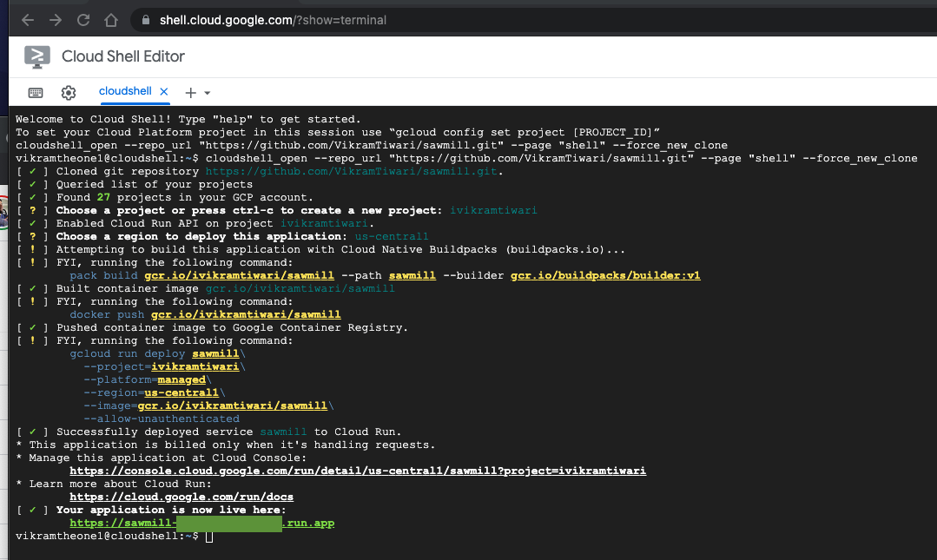This screenshot has height=560, width=937.
Task: Click the address bar URL shell.cloud.google.com
Action: click(273, 20)
